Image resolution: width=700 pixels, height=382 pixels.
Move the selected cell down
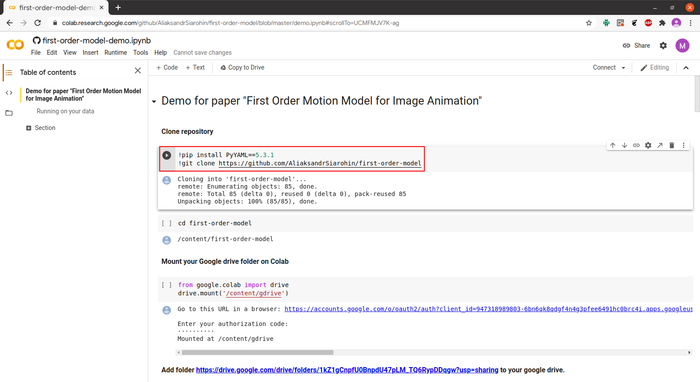pos(625,145)
